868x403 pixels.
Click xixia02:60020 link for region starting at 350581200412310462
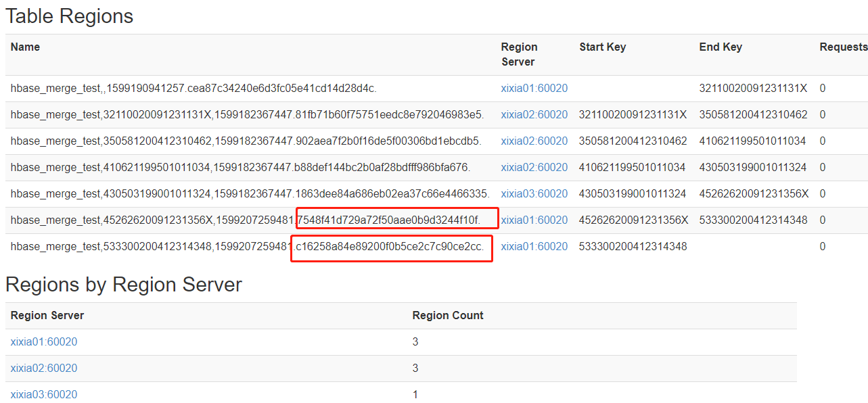point(534,141)
